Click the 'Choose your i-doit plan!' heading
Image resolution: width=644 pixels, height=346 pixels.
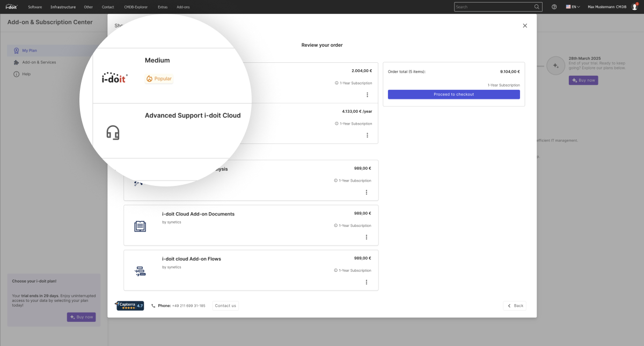(34, 281)
